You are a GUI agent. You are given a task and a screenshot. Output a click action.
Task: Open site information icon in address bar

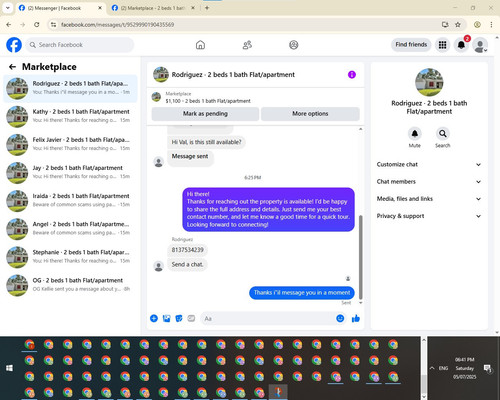pyautogui.click(x=53, y=24)
